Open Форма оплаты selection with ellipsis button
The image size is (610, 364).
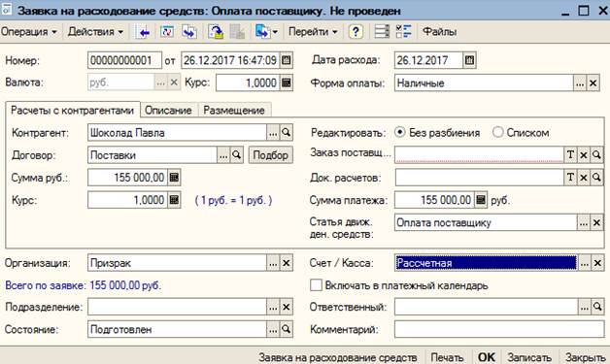click(x=580, y=83)
